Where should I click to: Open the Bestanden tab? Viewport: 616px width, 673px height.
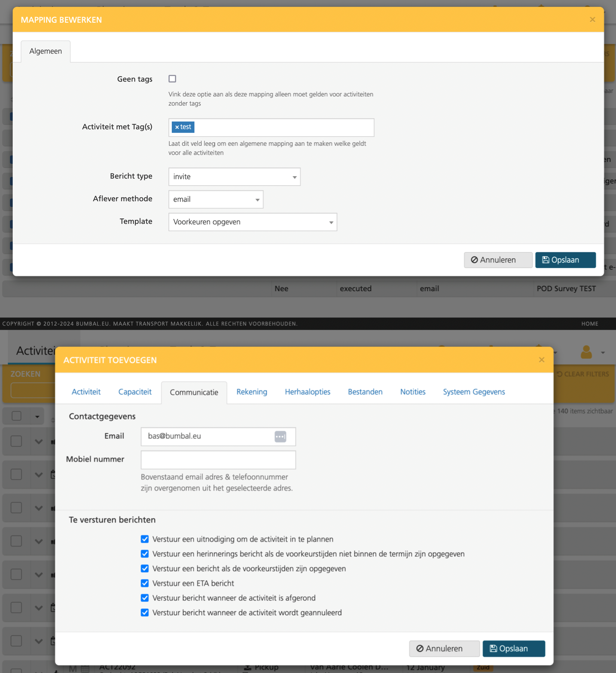coord(365,392)
